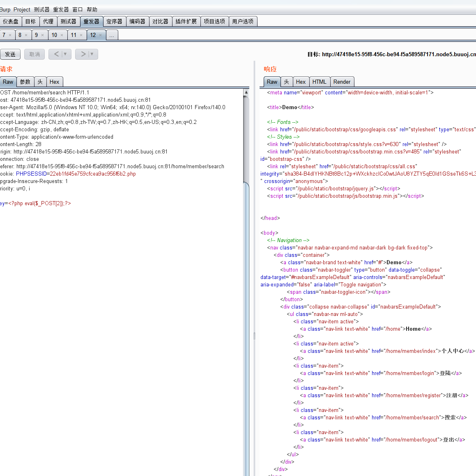
Task: Go forward to next request history
Action: [83, 54]
